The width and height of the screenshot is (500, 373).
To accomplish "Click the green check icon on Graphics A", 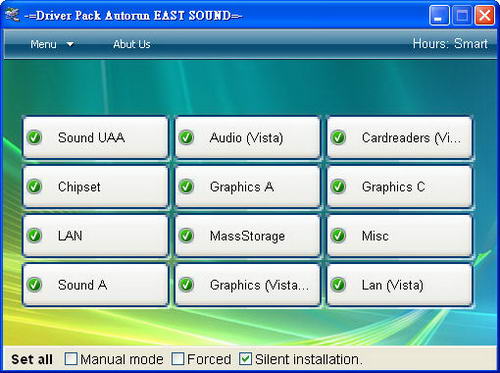I will click(186, 186).
